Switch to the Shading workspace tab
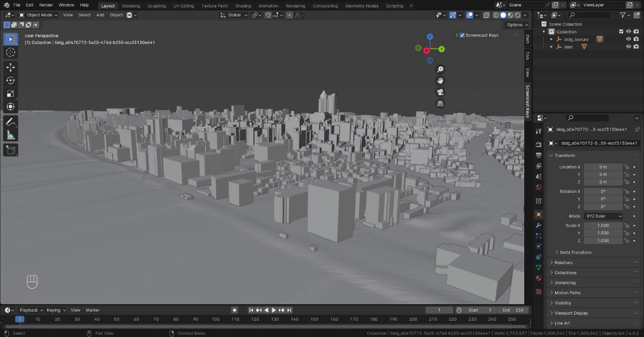The height and width of the screenshot is (337, 644). click(243, 6)
